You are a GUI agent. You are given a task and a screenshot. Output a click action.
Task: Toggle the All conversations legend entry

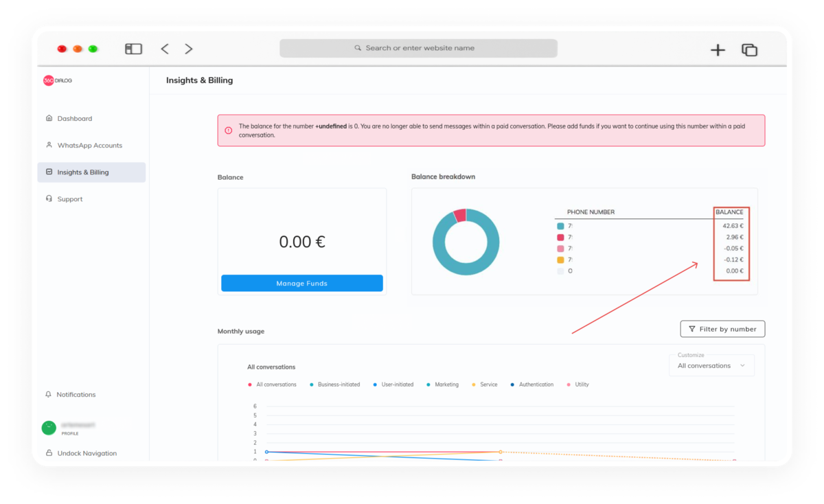(x=272, y=385)
